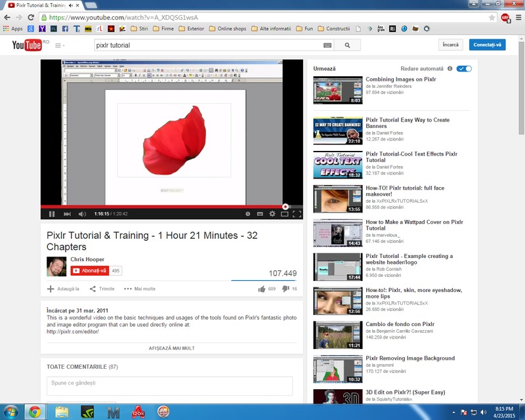Open the Chrome hamburger menu
Image resolution: width=525 pixels, height=420 pixels.
pyautogui.click(x=518, y=18)
